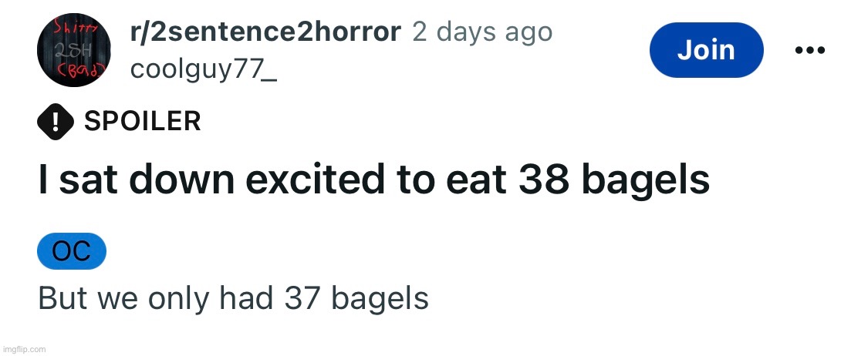The image size is (868, 356).
Task: Click the SPOILER label text
Action: coord(142,121)
